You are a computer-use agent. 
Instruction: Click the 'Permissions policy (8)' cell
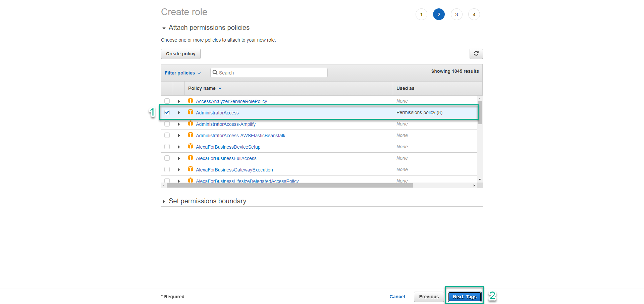point(419,112)
